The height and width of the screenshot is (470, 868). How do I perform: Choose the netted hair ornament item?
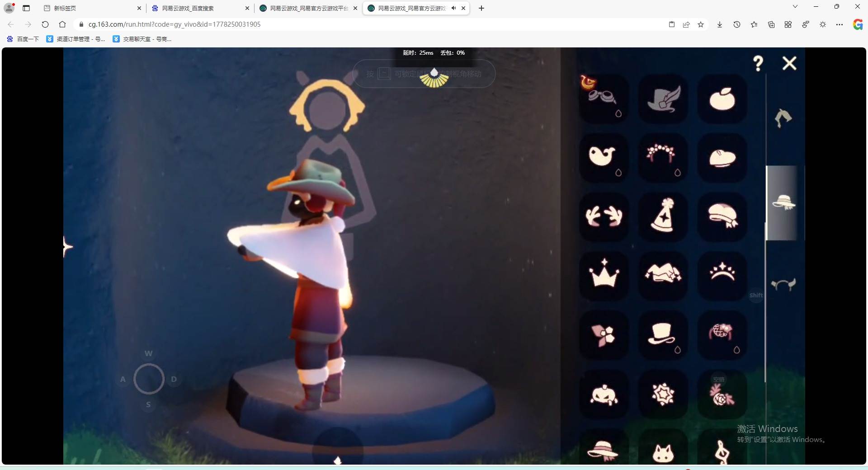722,335
